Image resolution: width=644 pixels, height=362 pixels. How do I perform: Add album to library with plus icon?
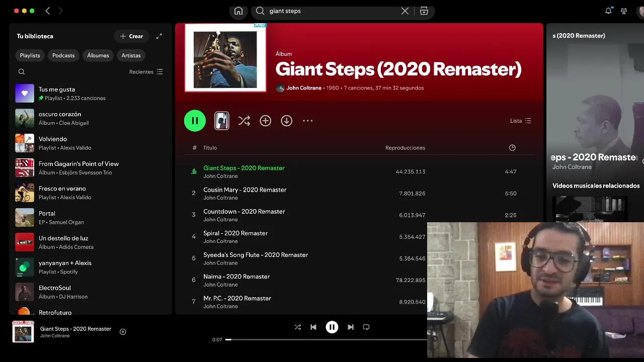(265, 121)
